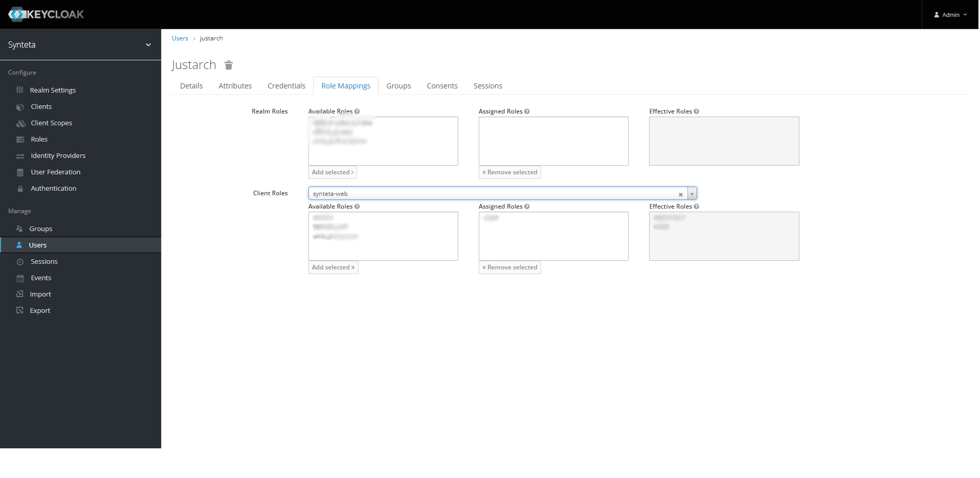Open Client Scopes from the sidebar

(x=20, y=123)
